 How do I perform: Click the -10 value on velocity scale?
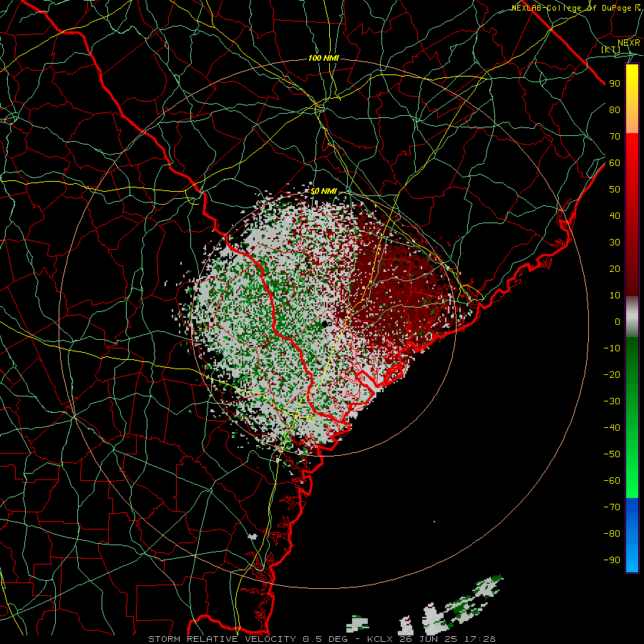coord(612,348)
